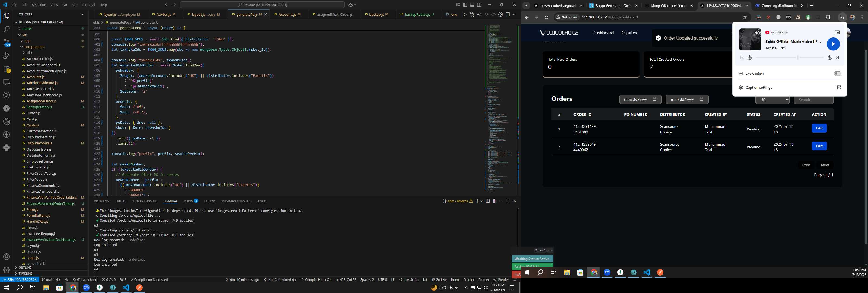The width and height of the screenshot is (868, 293).
Task: Open the Selection menu in VS Code
Action: [39, 5]
